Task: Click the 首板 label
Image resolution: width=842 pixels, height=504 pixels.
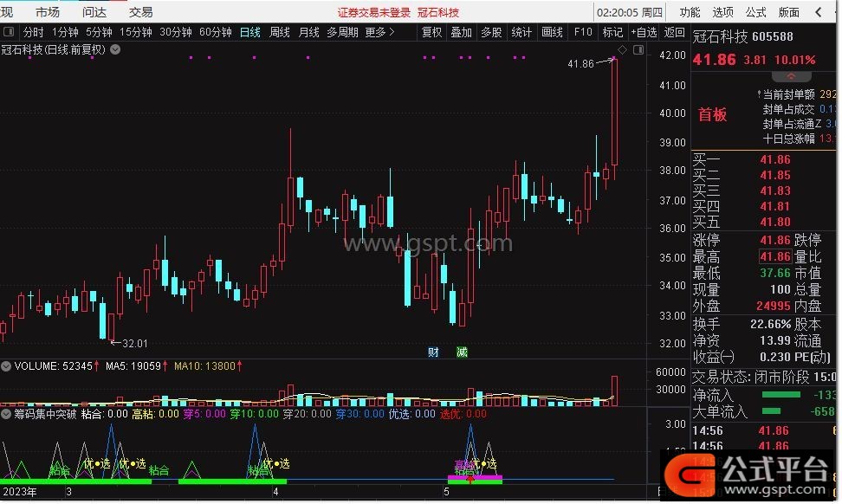Action: 712,114
